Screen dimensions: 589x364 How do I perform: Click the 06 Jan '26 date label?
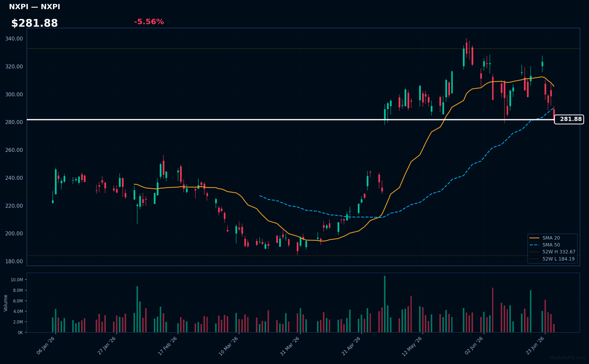click(x=46, y=346)
